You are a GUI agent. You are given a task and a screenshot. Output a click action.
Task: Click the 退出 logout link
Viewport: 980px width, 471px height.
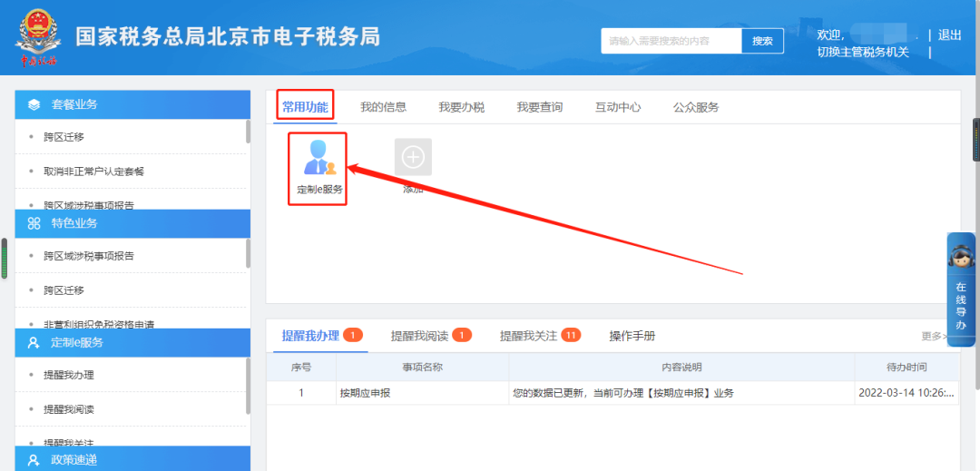tap(949, 35)
